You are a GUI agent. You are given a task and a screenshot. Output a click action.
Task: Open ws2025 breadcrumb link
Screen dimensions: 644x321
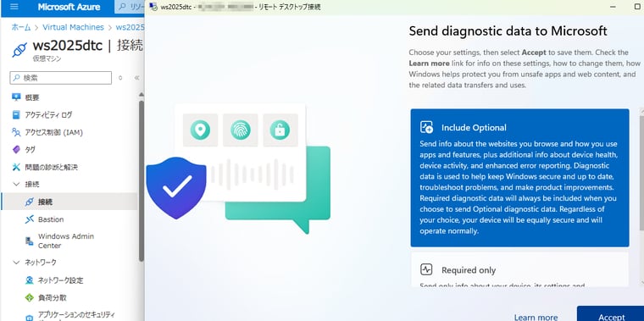(x=130, y=27)
